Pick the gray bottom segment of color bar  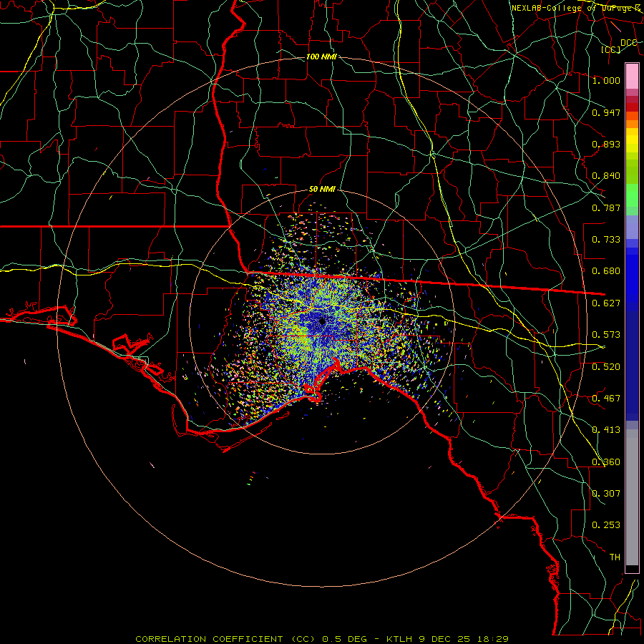(632, 497)
